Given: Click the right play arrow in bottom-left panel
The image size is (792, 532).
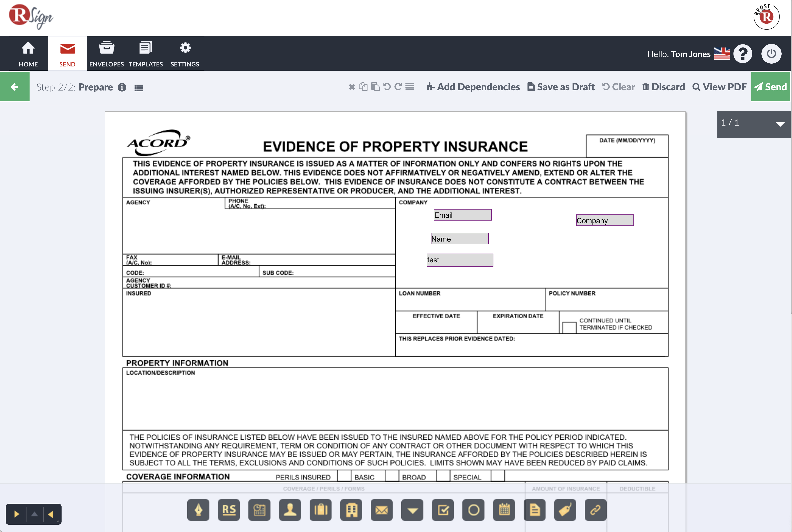Looking at the screenshot, I should tap(16, 514).
